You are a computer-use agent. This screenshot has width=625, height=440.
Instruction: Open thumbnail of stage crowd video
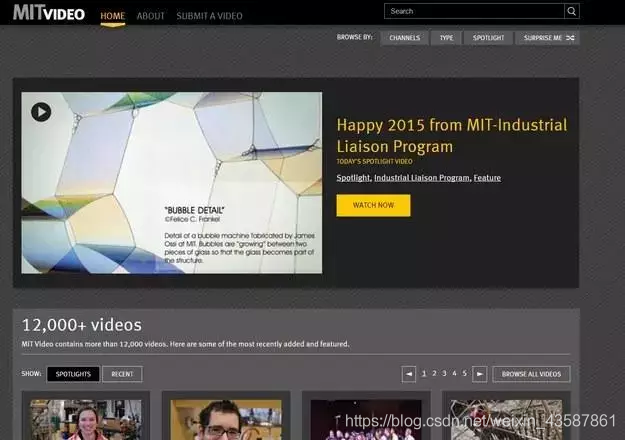pos(366,420)
